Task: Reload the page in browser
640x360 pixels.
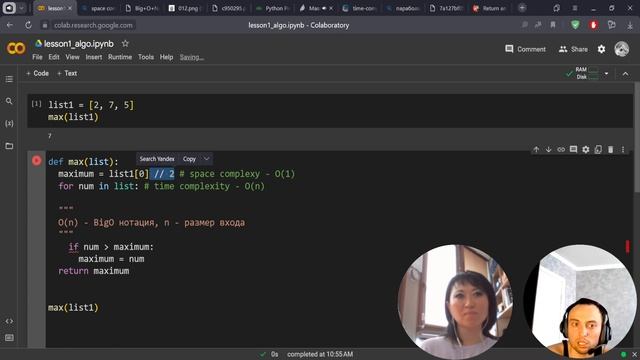Action: tap(28, 25)
